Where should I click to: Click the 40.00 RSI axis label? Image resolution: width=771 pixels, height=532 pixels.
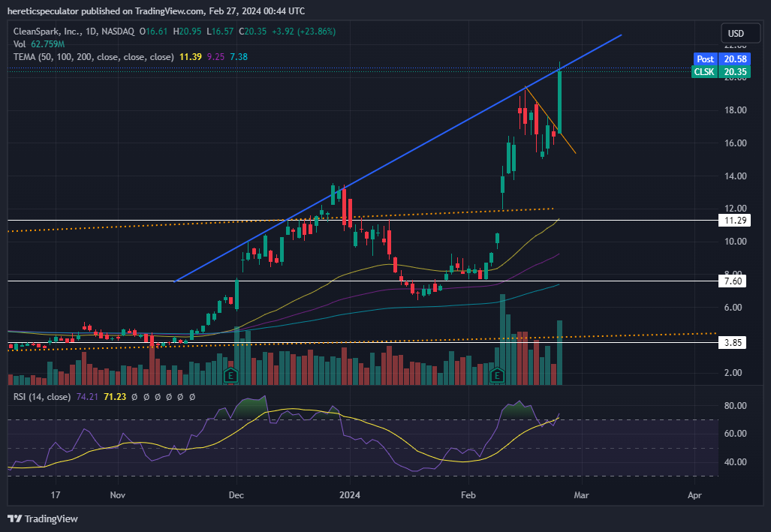point(735,462)
